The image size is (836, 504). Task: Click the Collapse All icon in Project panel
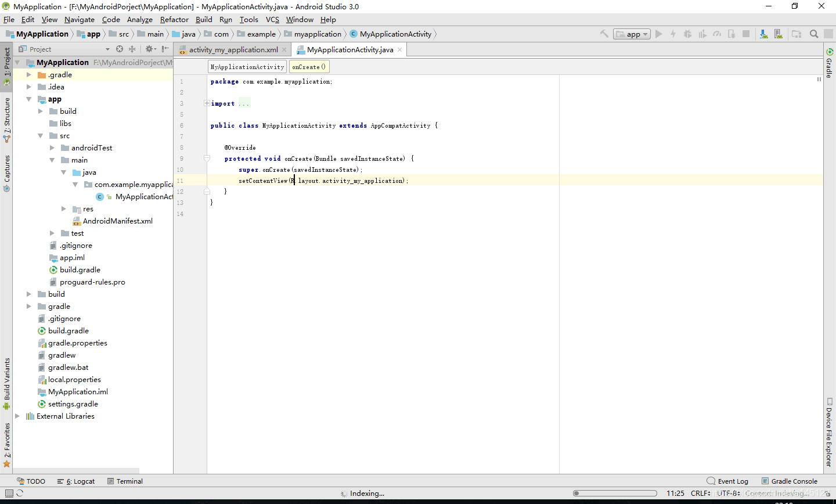coord(132,49)
